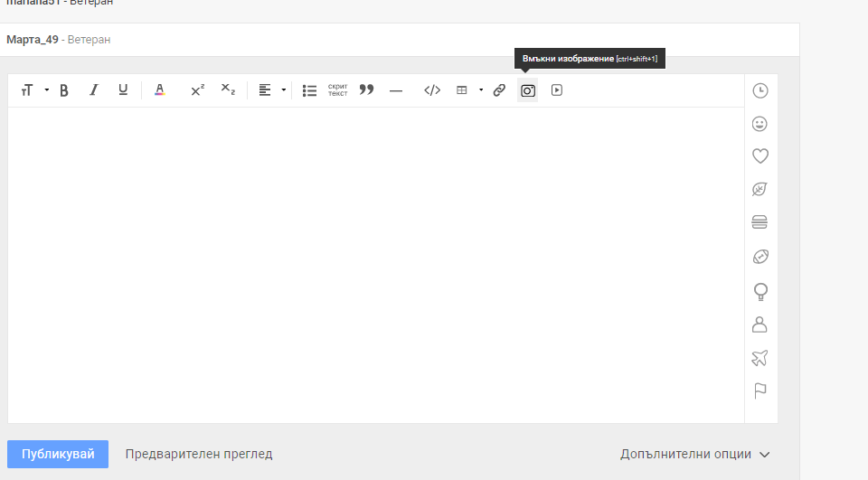Click the Публикувай button
The width and height of the screenshot is (868, 480).
point(58,454)
